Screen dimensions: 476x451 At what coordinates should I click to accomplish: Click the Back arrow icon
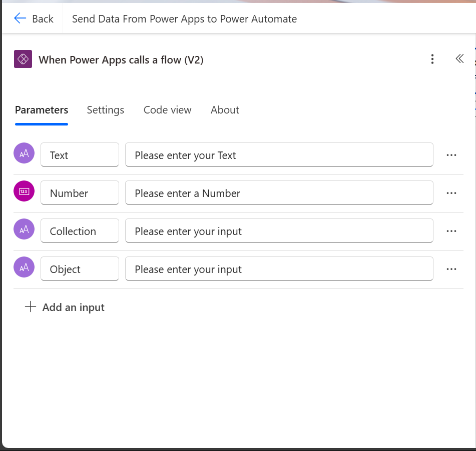(20, 18)
